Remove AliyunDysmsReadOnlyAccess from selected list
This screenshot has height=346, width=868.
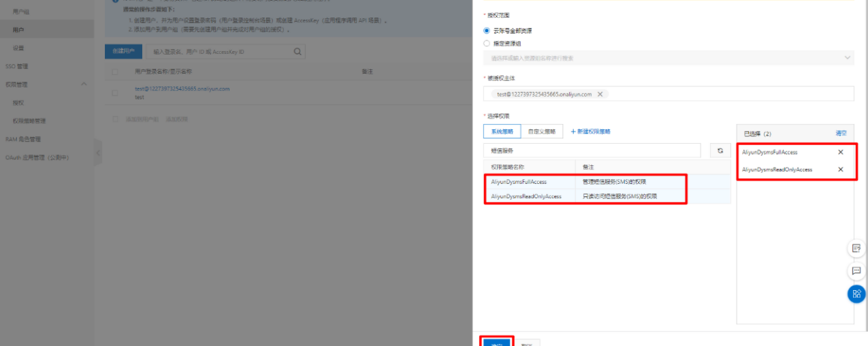(x=840, y=169)
